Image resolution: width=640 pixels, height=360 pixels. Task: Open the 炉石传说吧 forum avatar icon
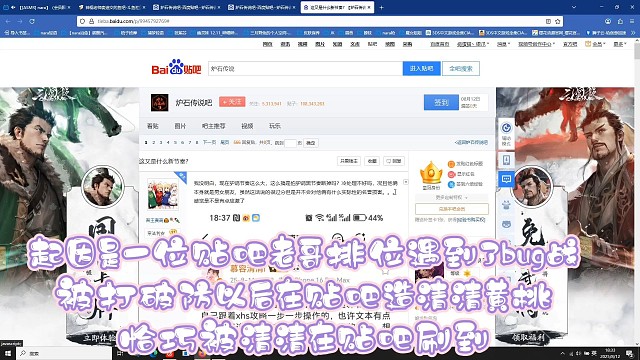point(159,102)
